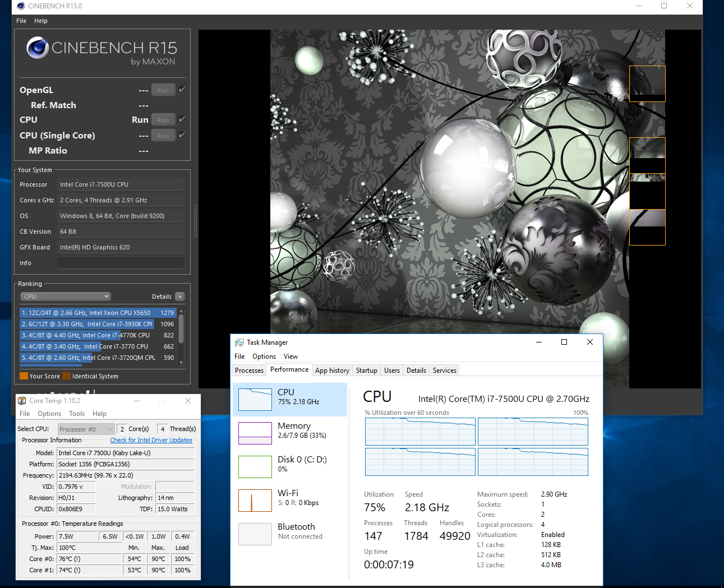The width and height of the screenshot is (724, 588).
Task: Open Task Manager File menu
Action: pos(239,356)
